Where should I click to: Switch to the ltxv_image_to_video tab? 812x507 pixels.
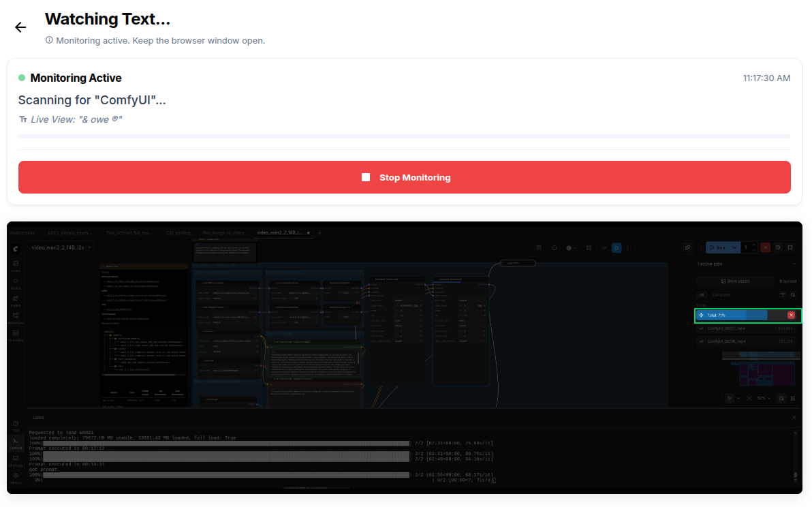tap(223, 232)
